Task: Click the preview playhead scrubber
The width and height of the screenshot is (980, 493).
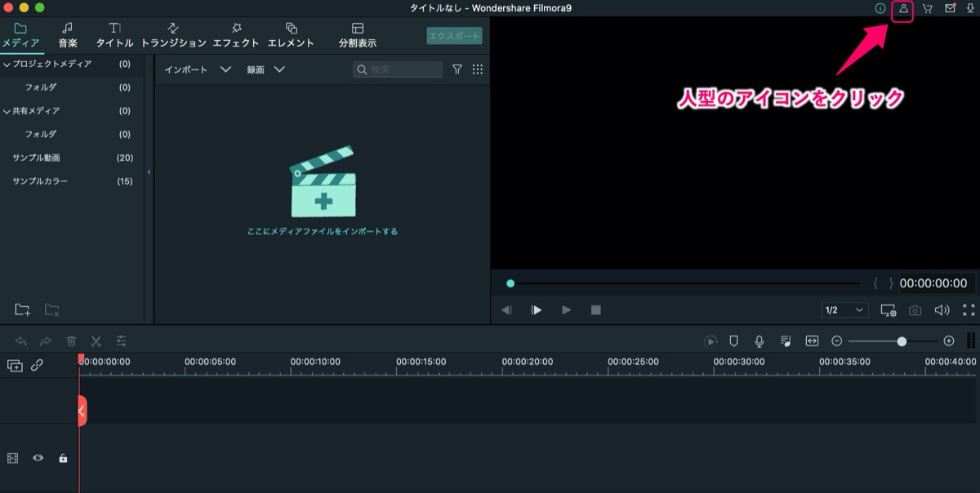Action: point(510,283)
